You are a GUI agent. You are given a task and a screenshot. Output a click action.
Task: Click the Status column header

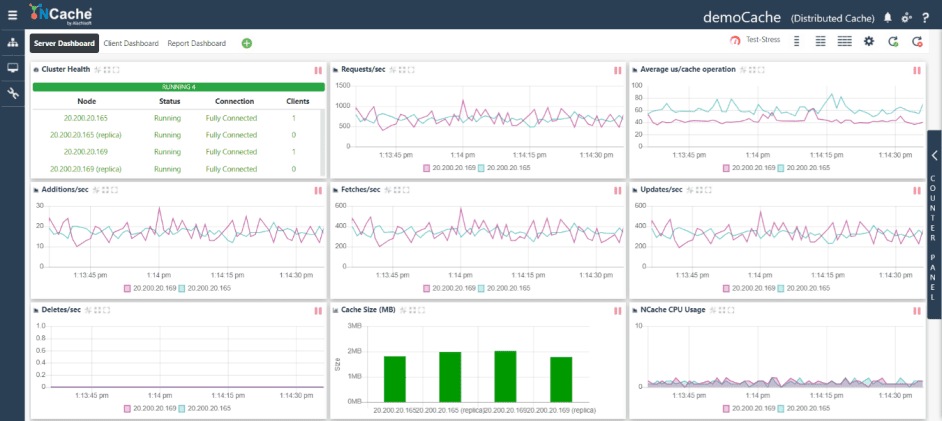click(169, 101)
